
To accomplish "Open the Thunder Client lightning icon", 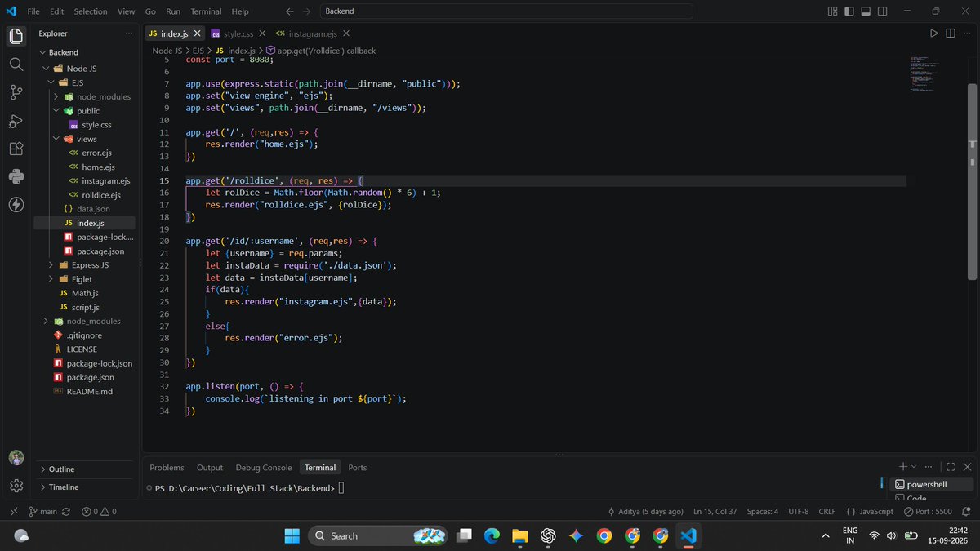I will (x=16, y=204).
